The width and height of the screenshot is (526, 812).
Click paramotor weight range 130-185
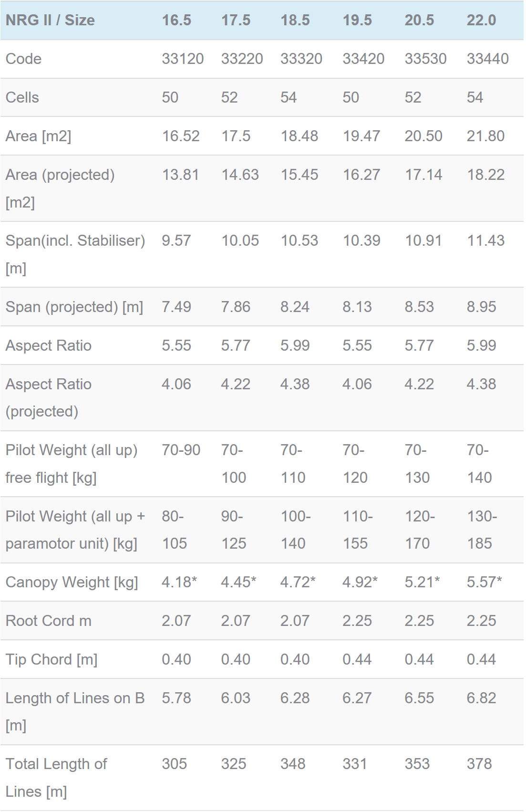(482, 530)
